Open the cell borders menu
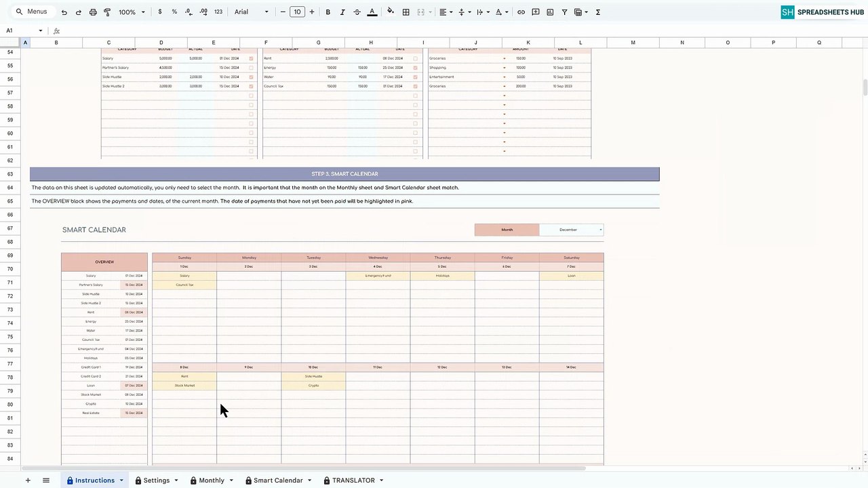 pos(406,12)
